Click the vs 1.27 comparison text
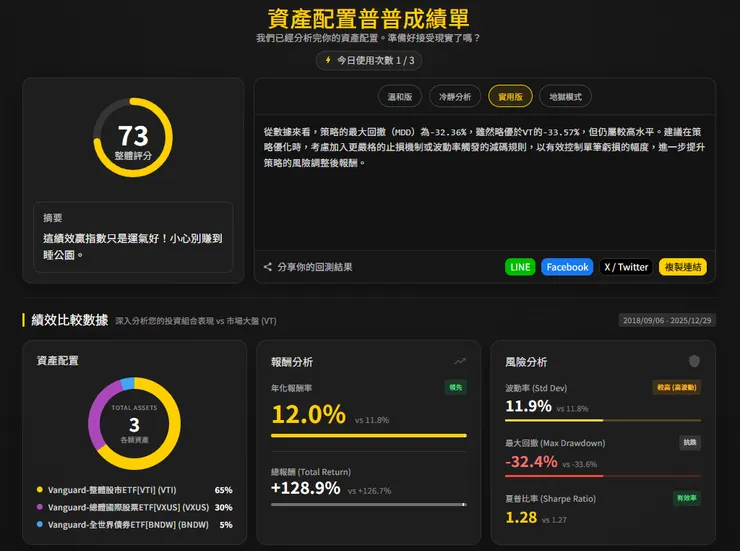The image size is (740, 551). pyautogui.click(x=554, y=520)
